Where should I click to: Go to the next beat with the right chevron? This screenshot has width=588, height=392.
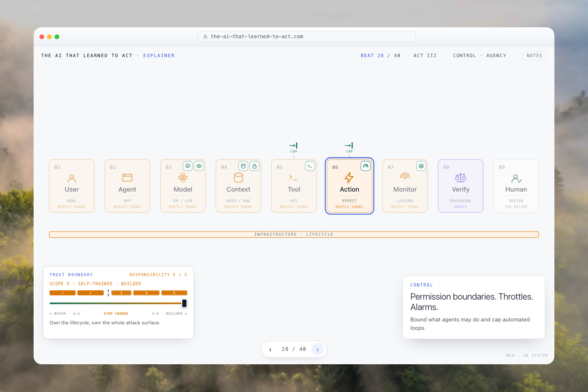pos(318,349)
